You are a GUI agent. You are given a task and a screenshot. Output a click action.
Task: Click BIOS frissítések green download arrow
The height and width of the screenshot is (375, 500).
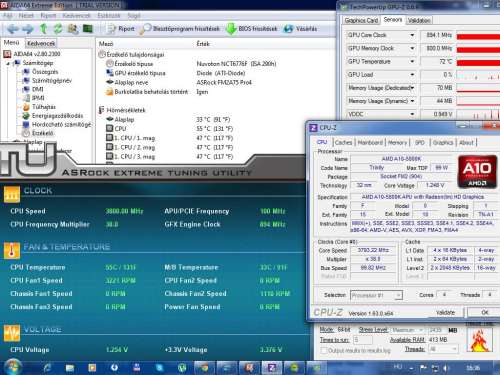coord(252,29)
